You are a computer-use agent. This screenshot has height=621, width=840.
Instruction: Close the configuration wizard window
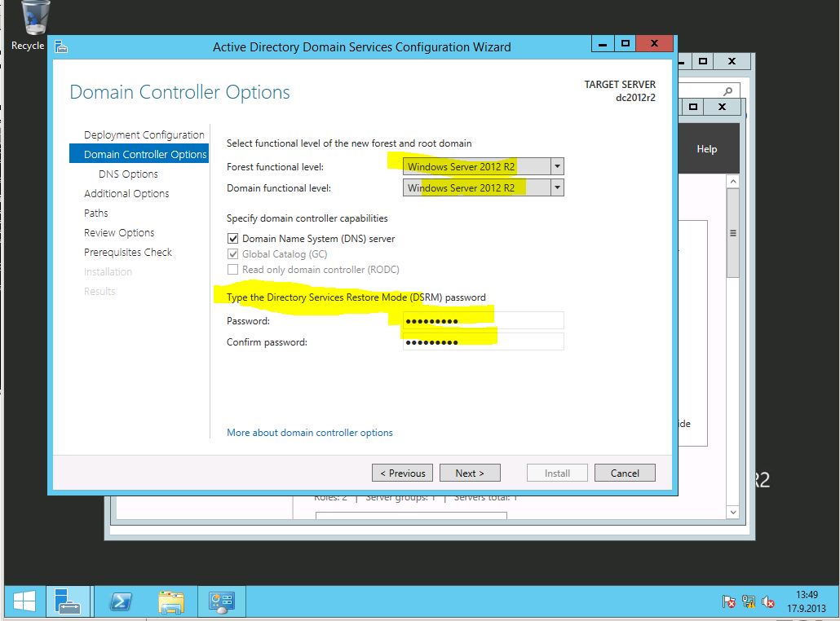[654, 44]
